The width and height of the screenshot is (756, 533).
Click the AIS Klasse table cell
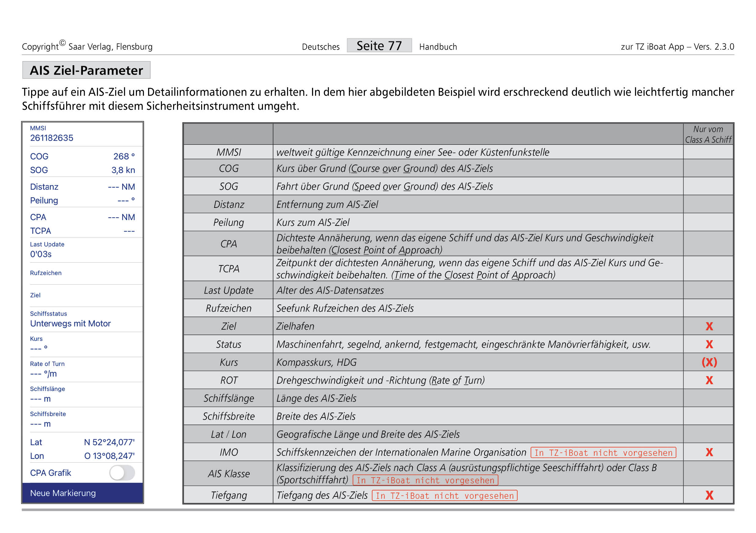click(x=229, y=474)
